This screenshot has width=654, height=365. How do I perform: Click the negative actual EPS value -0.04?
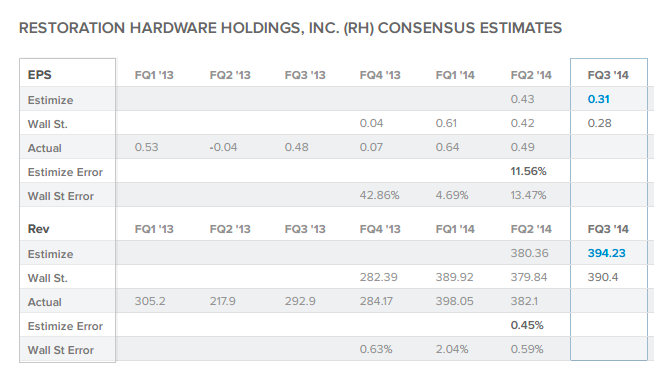tap(223, 147)
